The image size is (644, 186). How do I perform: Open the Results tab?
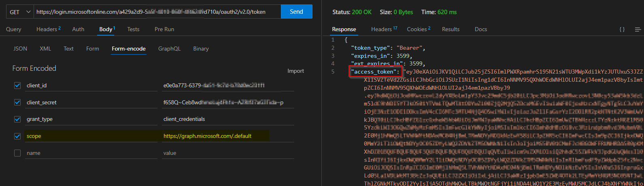pyautogui.click(x=451, y=29)
